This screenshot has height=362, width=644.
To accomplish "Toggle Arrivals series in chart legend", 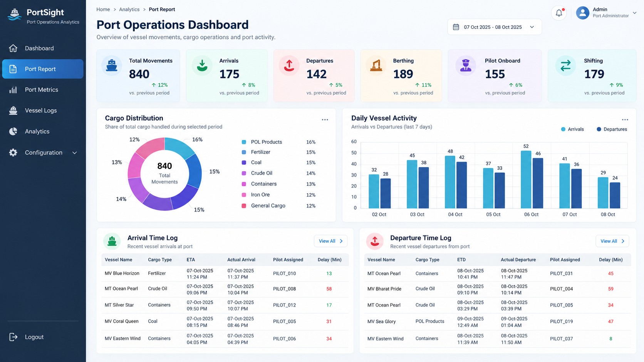I will (x=572, y=129).
